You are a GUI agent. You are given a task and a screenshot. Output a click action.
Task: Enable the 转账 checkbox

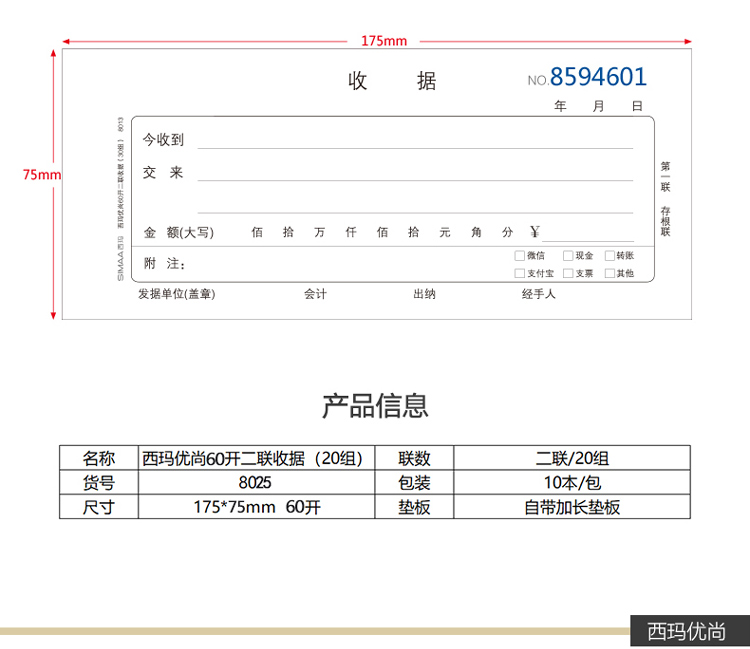tap(609, 256)
